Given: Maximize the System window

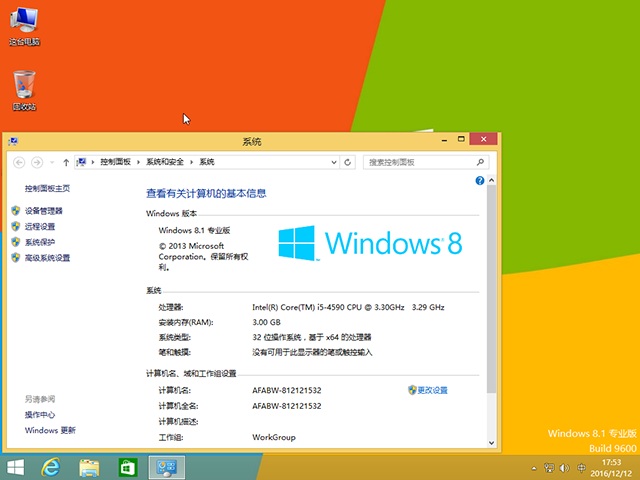Looking at the screenshot, I should 461,140.
